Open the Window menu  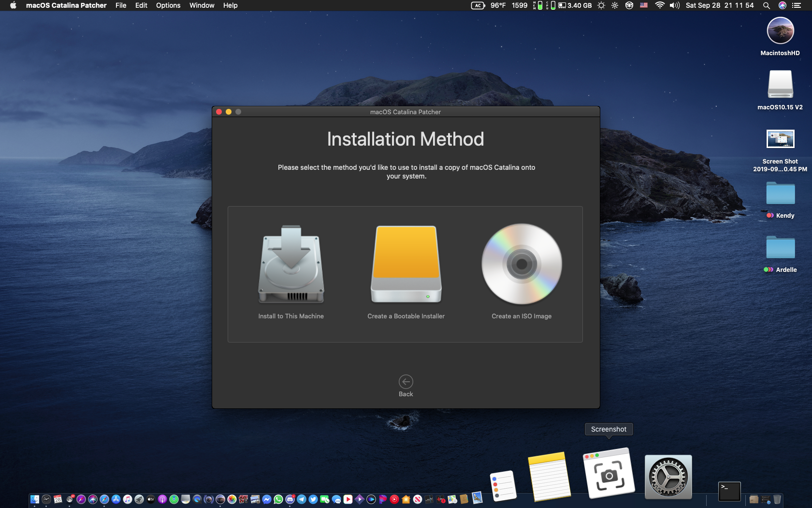[x=202, y=5]
